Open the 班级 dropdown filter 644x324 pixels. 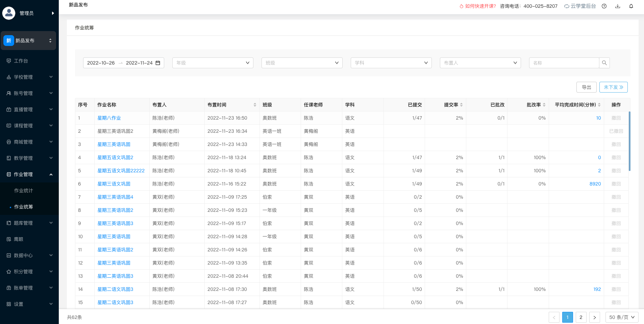302,63
